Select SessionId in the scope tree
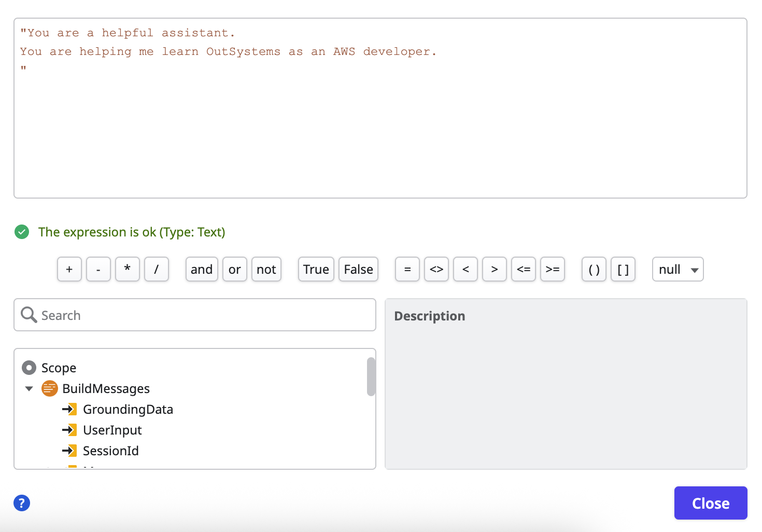762x532 pixels. point(111,451)
